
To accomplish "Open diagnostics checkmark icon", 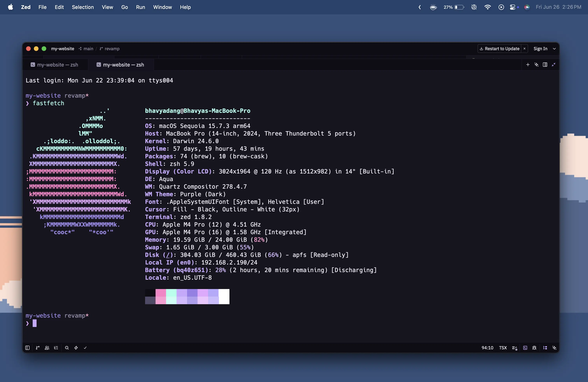I will [x=85, y=348].
